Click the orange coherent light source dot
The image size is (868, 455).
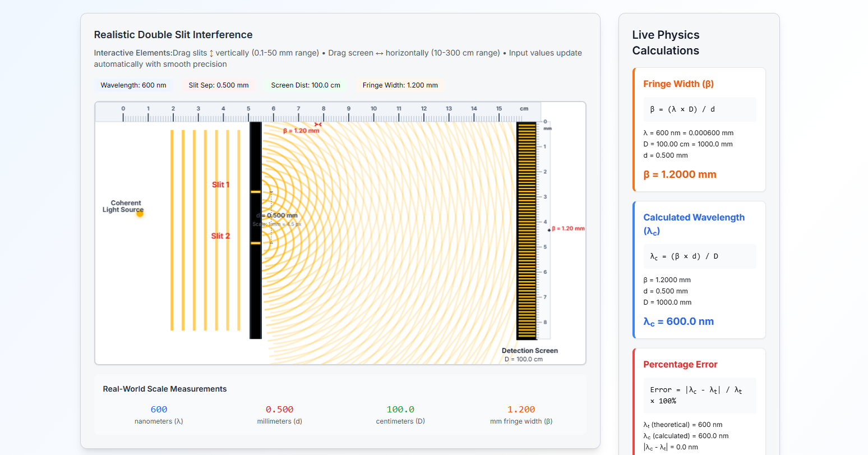(140, 213)
